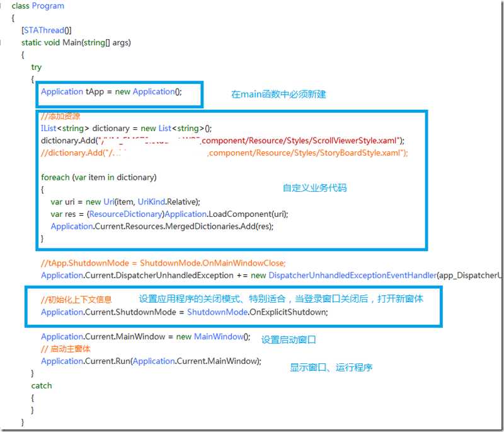Click the "ShutdownMode.OnExplicitShutdown;" value
The width and height of the screenshot is (504, 432).
(x=258, y=312)
